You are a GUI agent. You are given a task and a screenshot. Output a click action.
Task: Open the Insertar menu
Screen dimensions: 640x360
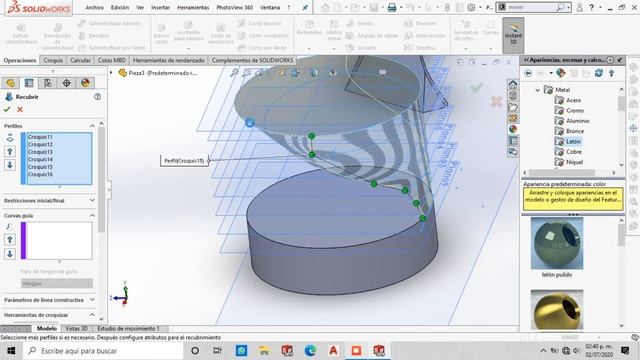pos(160,7)
